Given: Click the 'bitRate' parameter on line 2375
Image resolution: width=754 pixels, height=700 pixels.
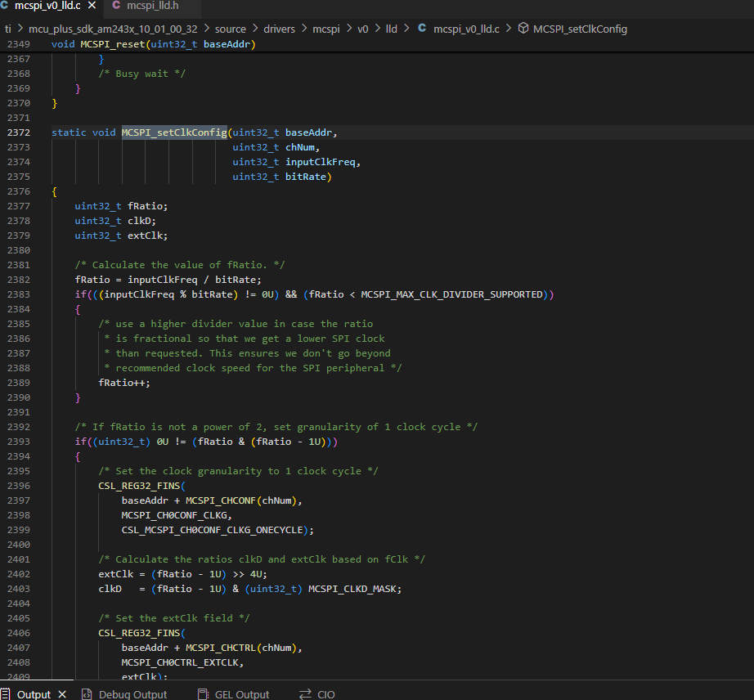Looking at the screenshot, I should 306,177.
